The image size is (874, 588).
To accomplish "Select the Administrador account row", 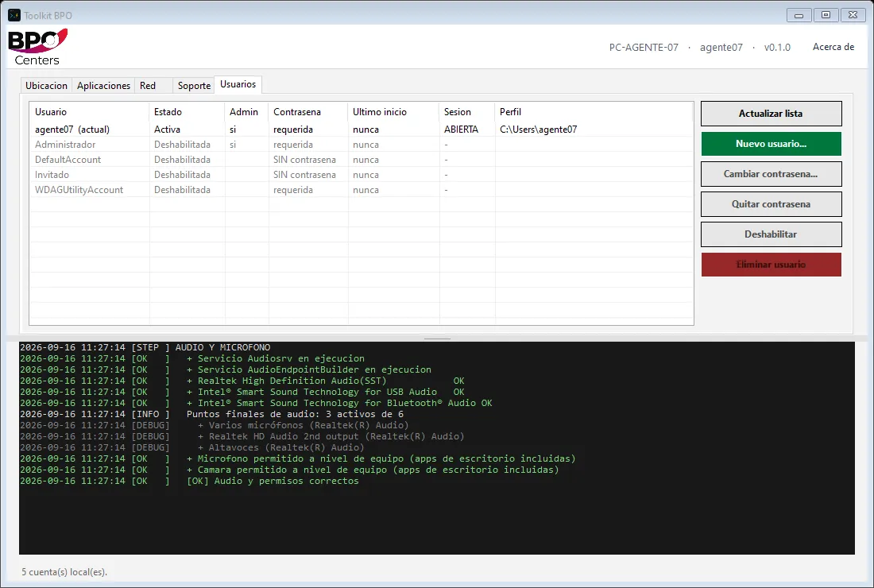I will click(362, 145).
